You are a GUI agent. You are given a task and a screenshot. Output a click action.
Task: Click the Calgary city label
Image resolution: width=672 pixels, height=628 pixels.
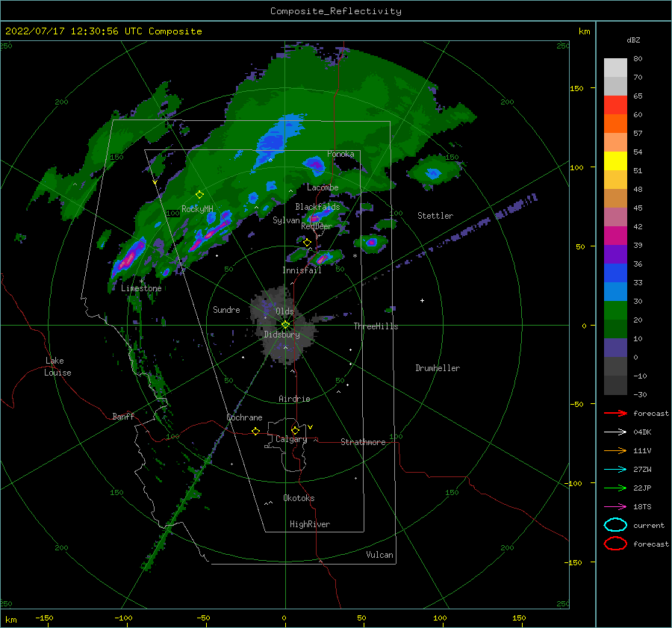point(291,439)
